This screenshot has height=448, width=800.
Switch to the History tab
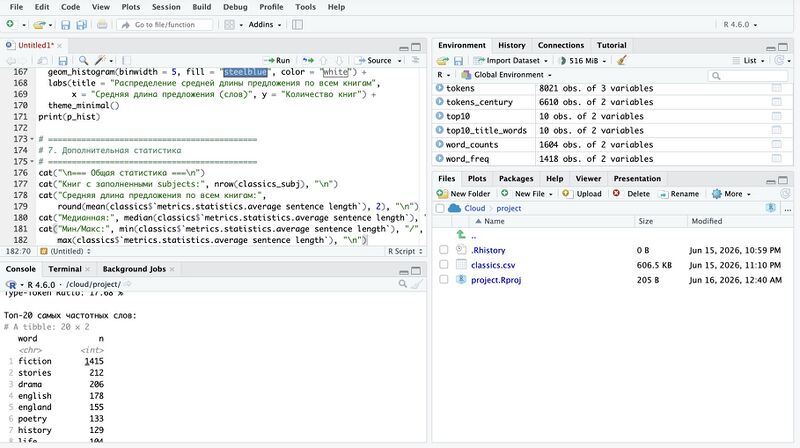(511, 45)
